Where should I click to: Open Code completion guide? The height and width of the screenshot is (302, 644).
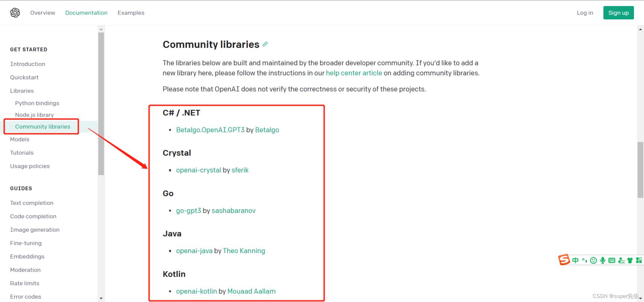coord(33,216)
